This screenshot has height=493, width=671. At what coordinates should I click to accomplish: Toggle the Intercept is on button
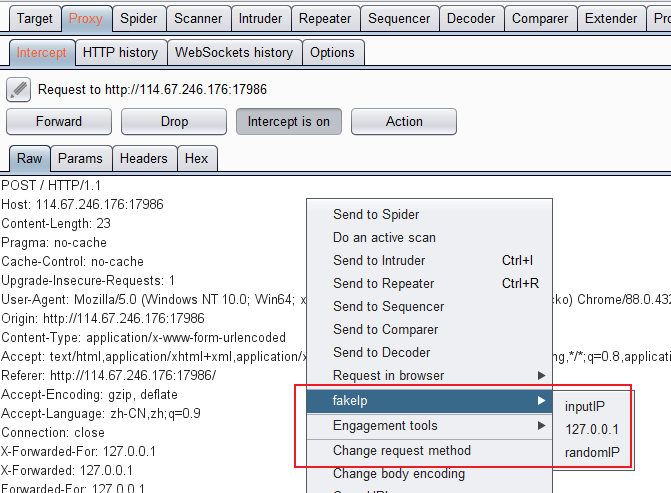click(288, 121)
